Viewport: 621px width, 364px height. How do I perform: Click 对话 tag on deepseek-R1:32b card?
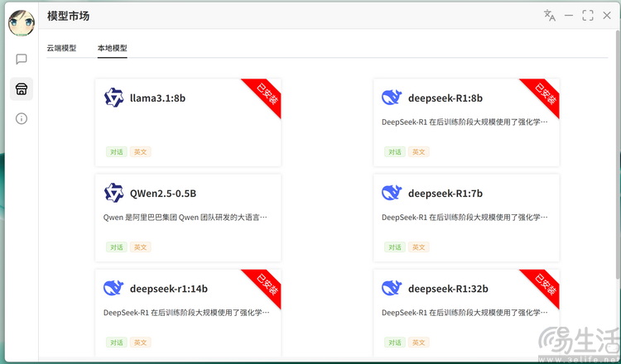(395, 342)
